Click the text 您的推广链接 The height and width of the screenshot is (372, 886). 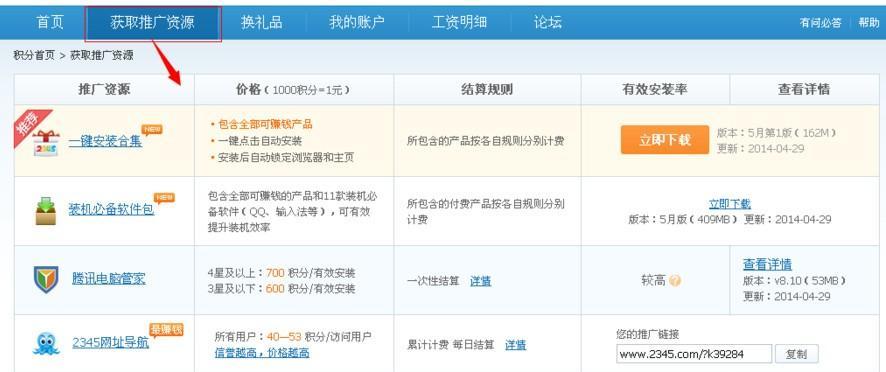[648, 334]
